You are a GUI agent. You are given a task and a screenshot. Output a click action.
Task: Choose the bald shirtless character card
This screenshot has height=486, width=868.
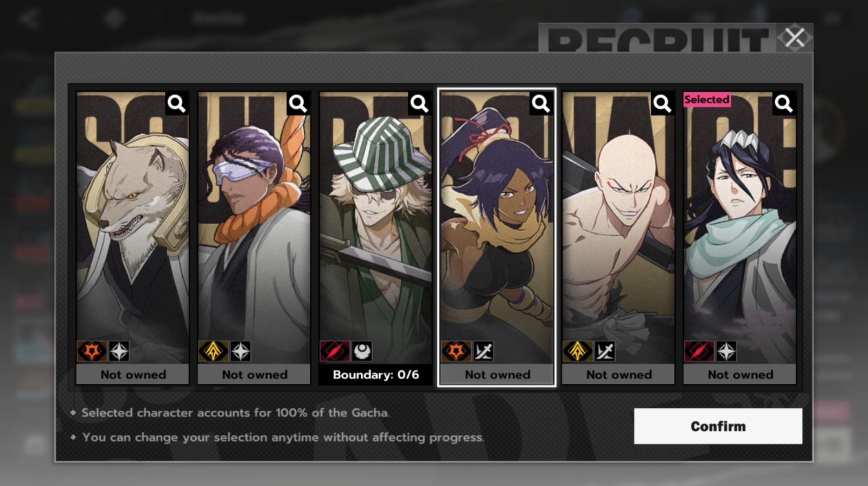click(x=618, y=228)
